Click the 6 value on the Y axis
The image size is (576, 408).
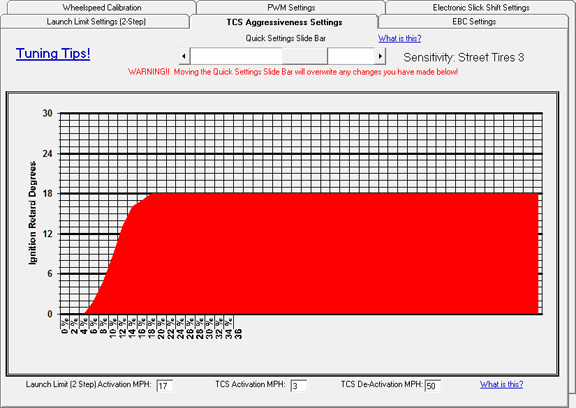(50, 274)
